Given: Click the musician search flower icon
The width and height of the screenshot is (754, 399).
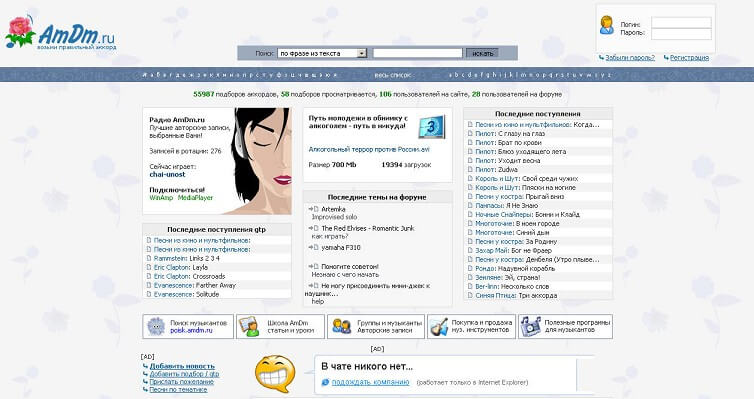Looking at the screenshot, I should click(x=156, y=326).
